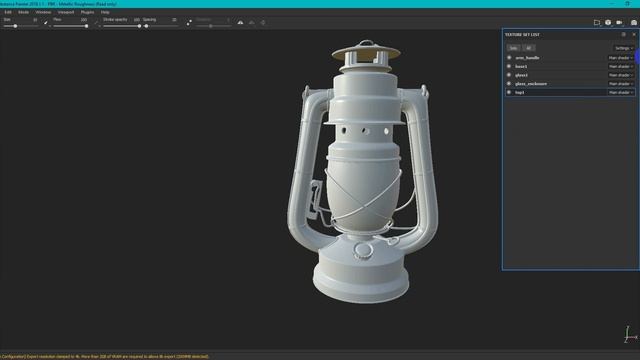Open Main shader dropdown for base1
The height and width of the screenshot is (360, 640).
(x=621, y=67)
